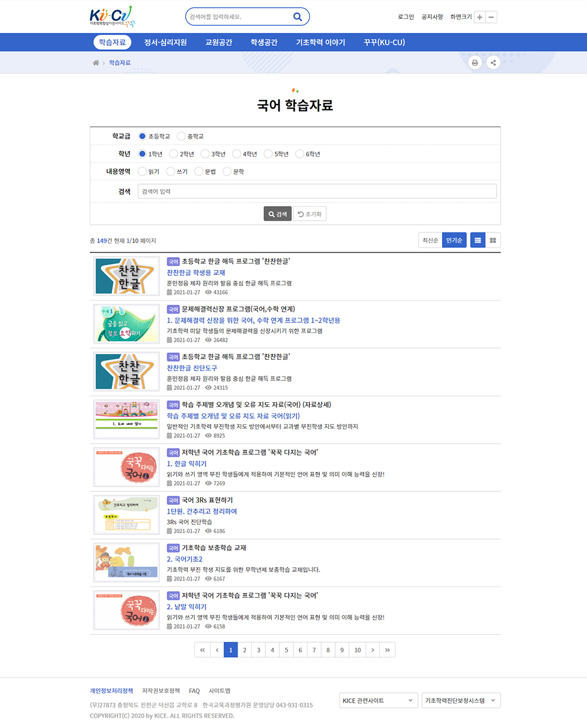Screen dimensions: 587x728
Task: Open the share icon in breadcrumb bar
Action: point(493,63)
